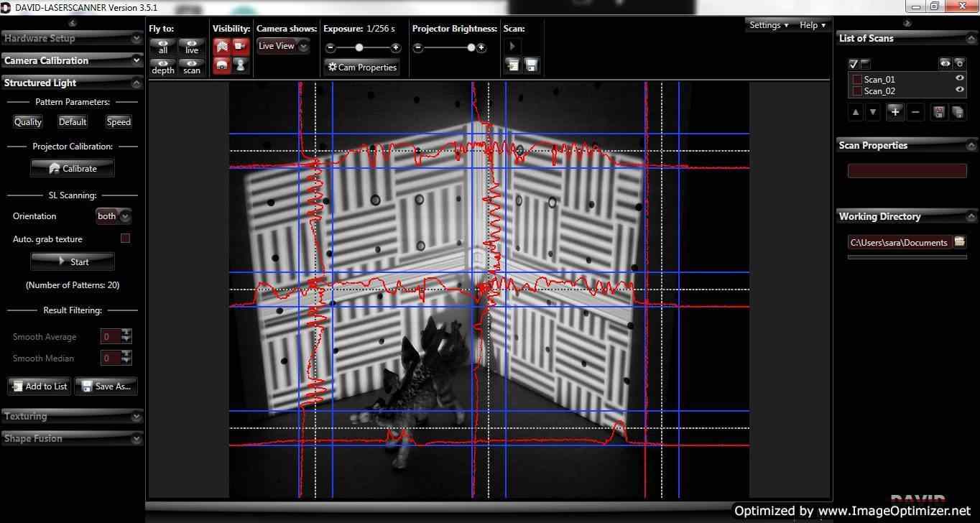
Task: Move scan up arrow
Action: [x=856, y=112]
